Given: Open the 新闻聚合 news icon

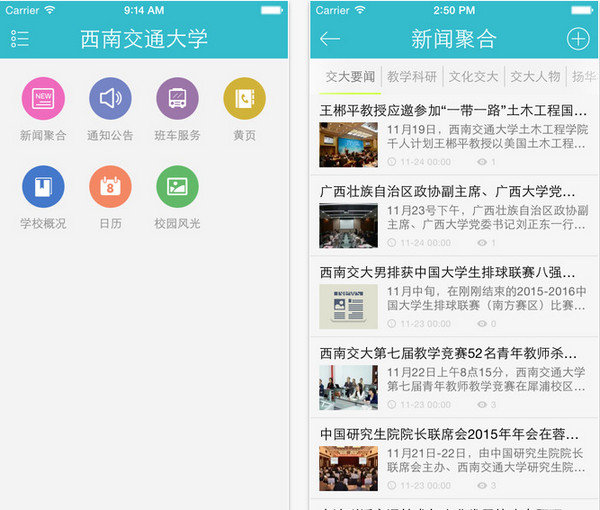Looking at the screenshot, I should pyautogui.click(x=43, y=99).
